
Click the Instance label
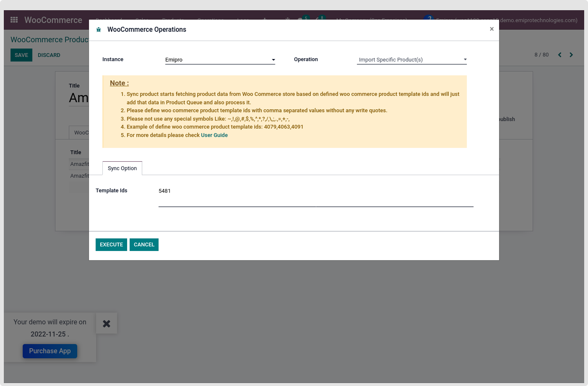[113, 59]
